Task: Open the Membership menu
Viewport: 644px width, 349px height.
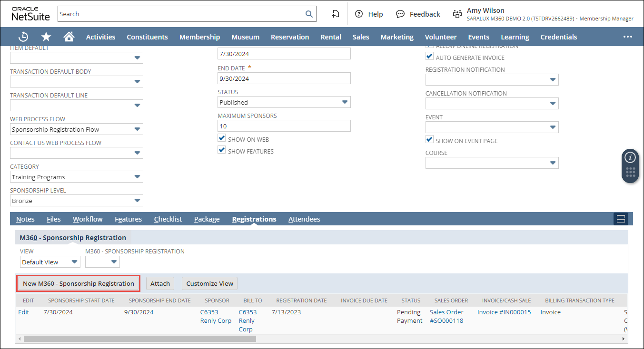Action: point(199,37)
